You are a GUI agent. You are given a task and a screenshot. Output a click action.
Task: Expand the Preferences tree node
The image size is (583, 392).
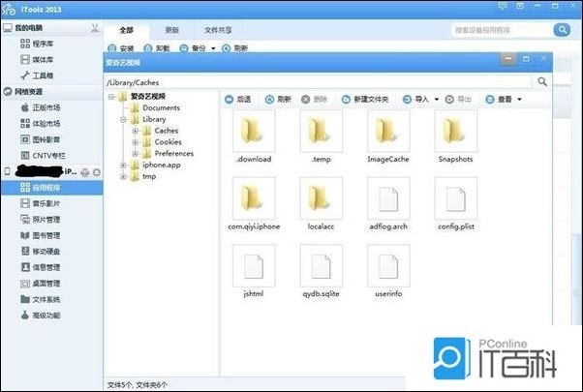point(136,154)
